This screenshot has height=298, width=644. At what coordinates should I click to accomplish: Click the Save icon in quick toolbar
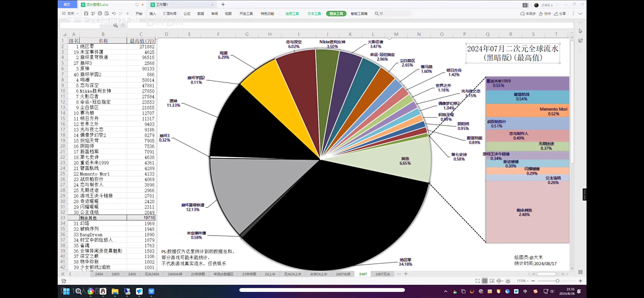click(x=86, y=13)
